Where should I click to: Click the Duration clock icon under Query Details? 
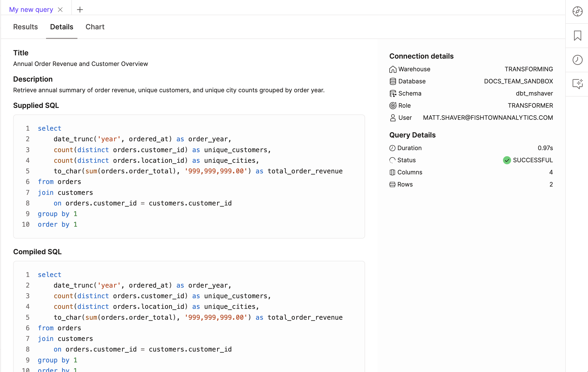pos(392,148)
